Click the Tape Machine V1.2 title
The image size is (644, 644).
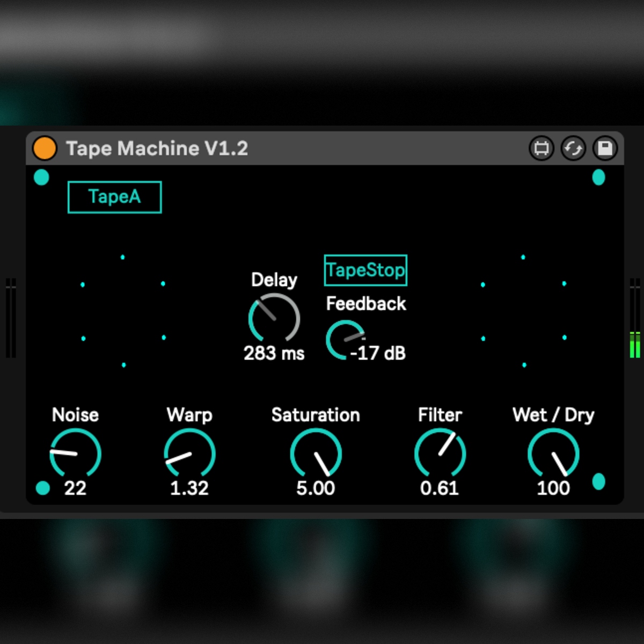point(157,149)
